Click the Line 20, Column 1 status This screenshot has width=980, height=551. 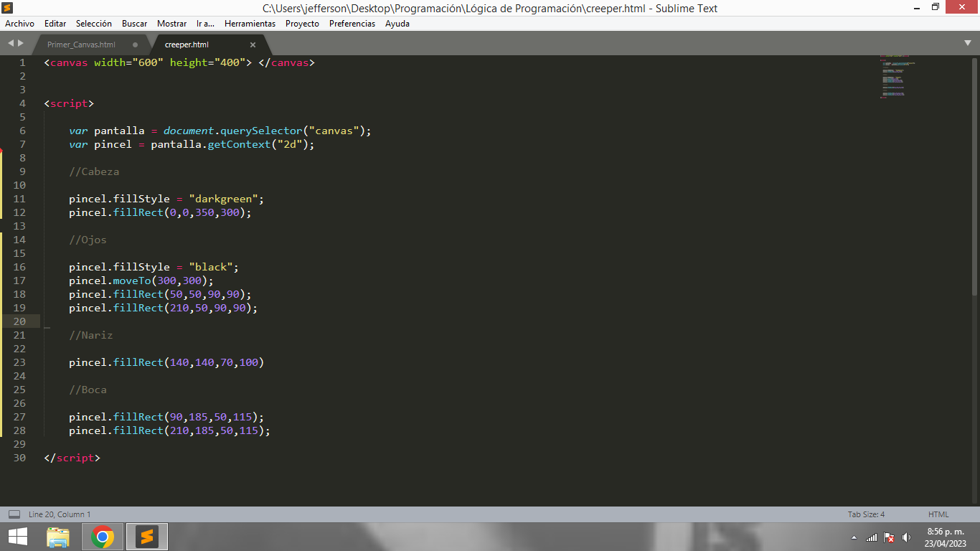60,514
